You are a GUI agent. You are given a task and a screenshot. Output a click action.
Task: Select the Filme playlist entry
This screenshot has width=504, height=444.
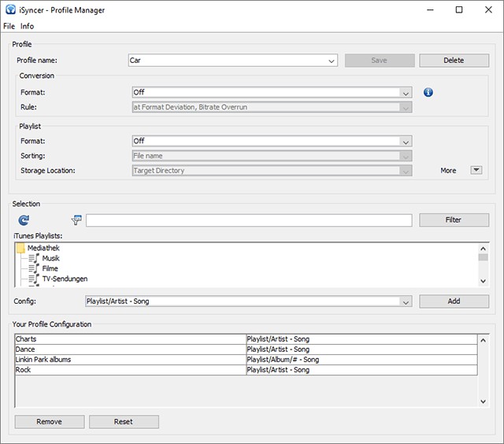click(50, 268)
